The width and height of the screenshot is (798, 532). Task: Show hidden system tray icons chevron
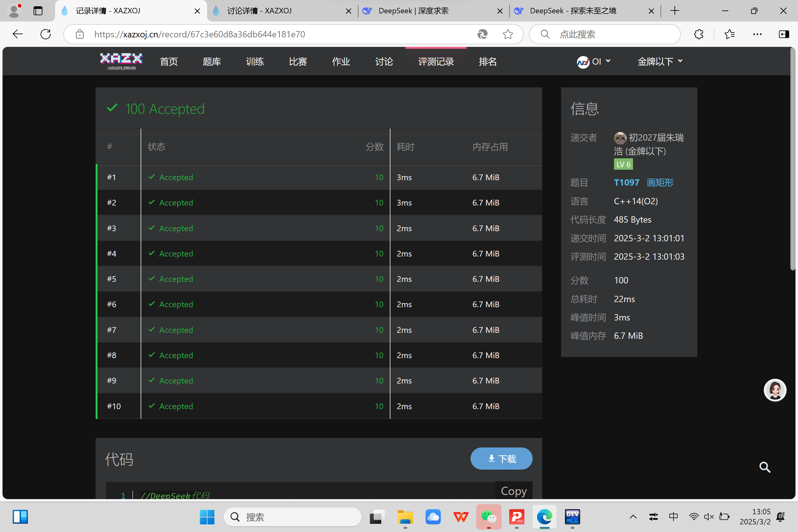[x=633, y=517]
